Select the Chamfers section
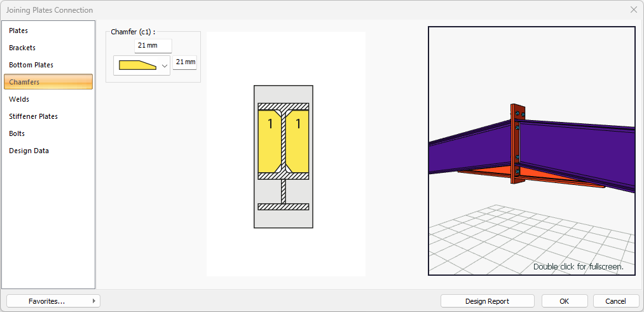Viewport: 644px width, 312px height. (x=48, y=82)
